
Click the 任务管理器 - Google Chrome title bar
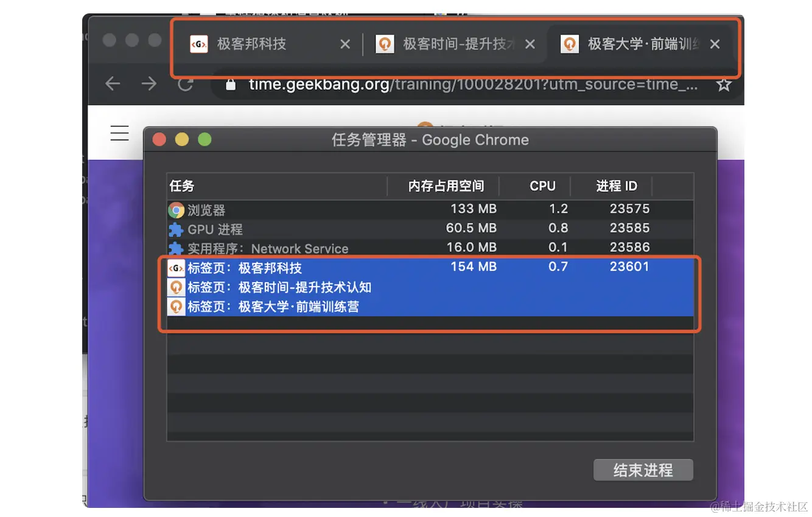[x=430, y=140]
